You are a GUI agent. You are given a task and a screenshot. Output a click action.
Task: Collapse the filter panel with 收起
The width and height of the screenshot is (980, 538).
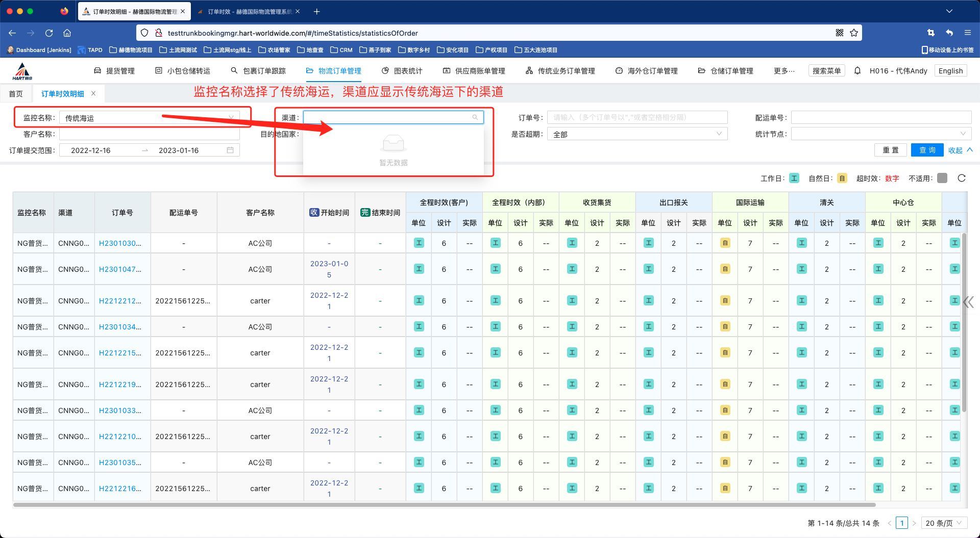(960, 150)
